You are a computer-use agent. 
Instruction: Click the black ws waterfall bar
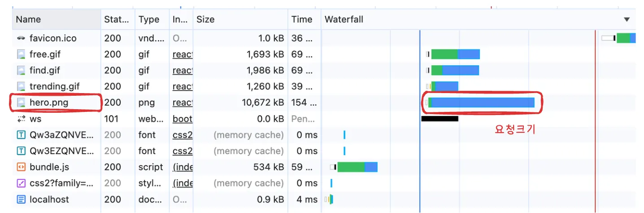click(x=439, y=119)
